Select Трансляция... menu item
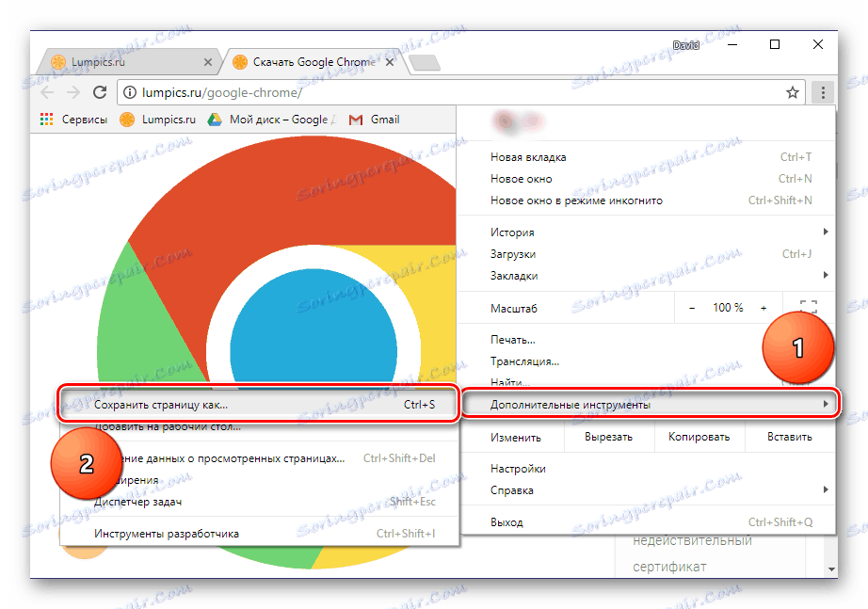 (x=646, y=361)
